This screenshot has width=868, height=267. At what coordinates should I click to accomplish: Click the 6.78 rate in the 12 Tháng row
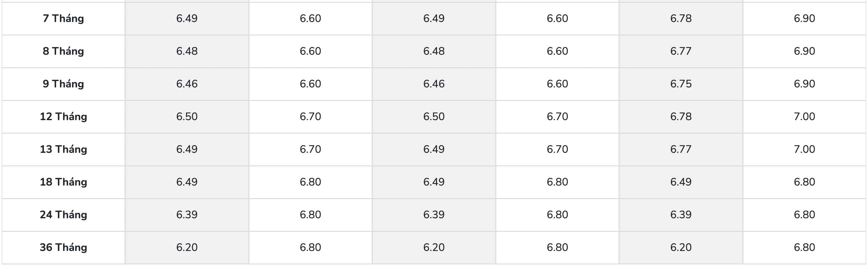tap(681, 116)
